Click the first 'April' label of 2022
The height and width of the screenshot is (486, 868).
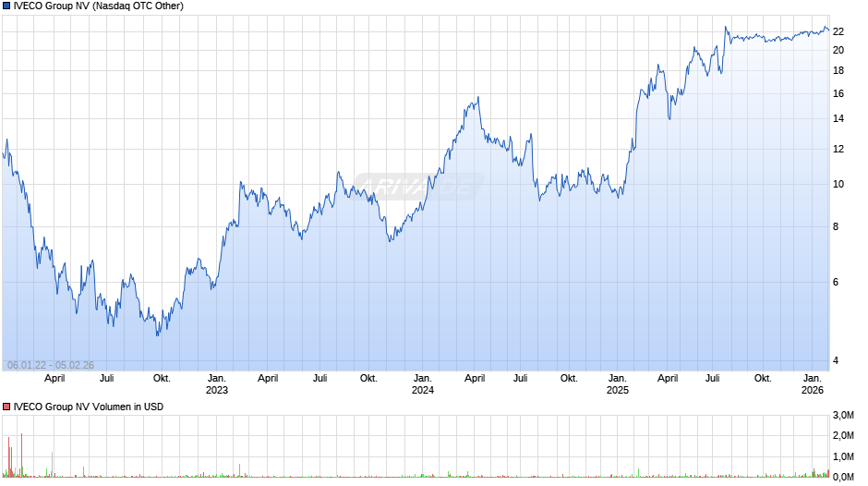point(54,379)
